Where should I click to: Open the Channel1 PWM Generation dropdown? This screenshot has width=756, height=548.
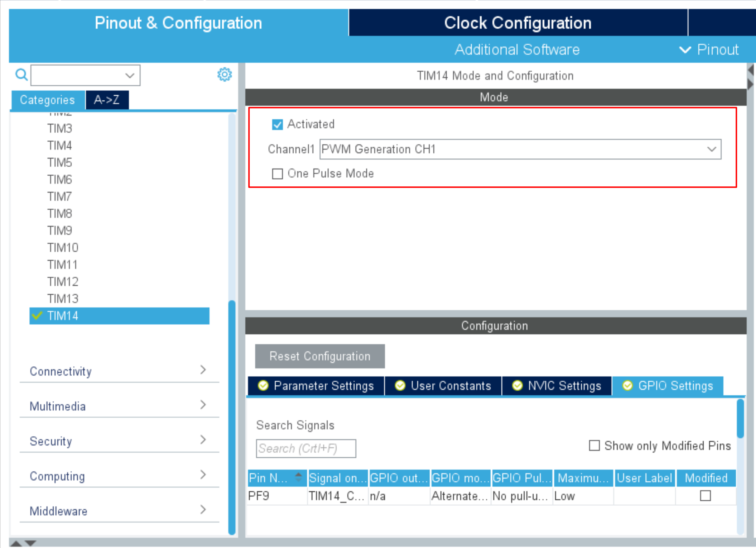pyautogui.click(x=520, y=149)
